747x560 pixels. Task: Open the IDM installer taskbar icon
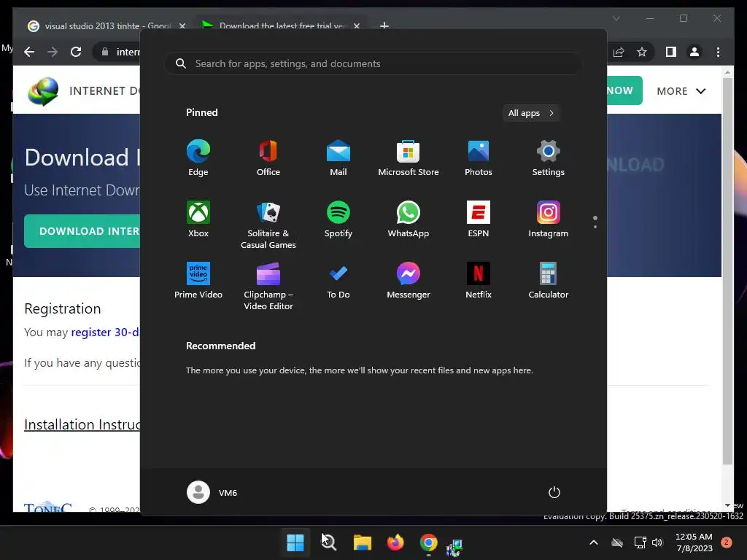pyautogui.click(x=454, y=547)
